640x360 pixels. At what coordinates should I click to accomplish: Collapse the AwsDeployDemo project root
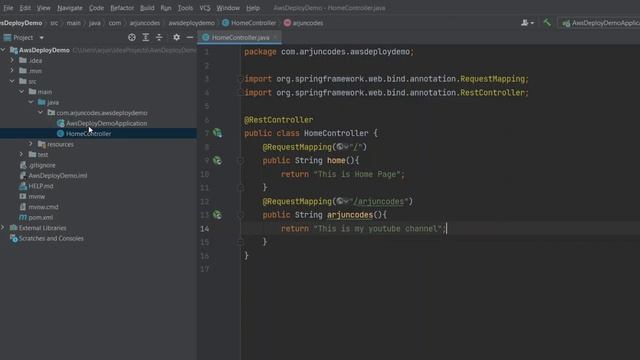tap(3, 50)
